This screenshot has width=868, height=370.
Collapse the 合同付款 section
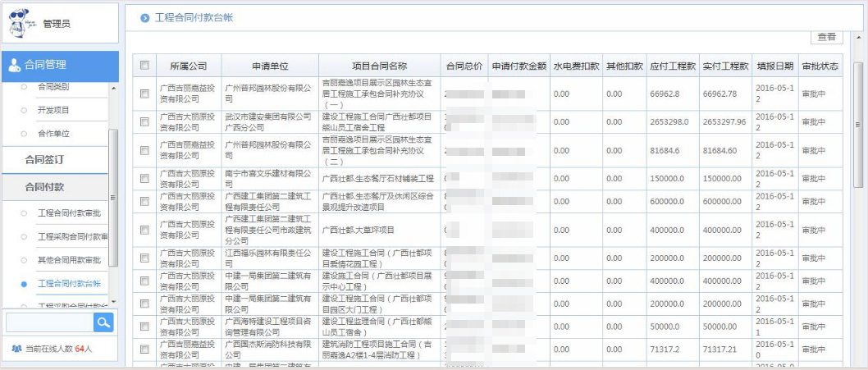[44, 187]
